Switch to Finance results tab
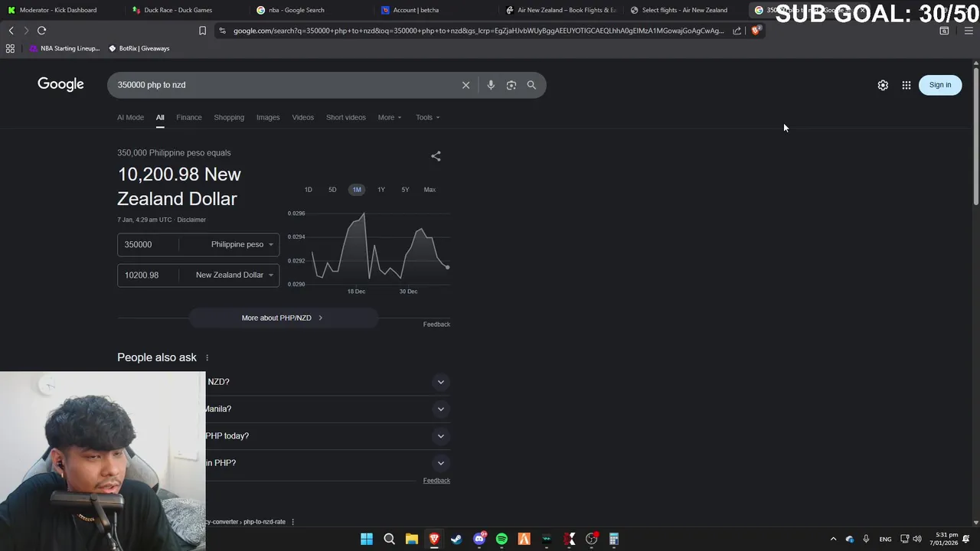Viewport: 980px width, 551px height. tap(189, 117)
